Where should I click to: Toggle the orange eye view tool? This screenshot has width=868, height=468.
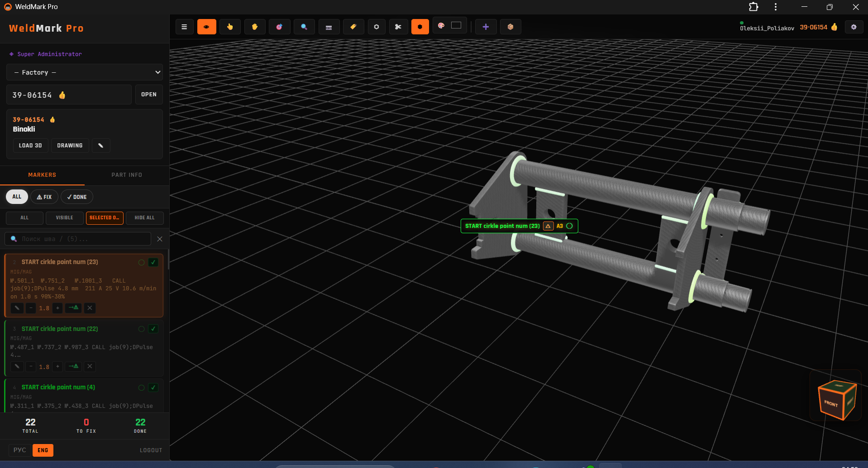point(206,27)
